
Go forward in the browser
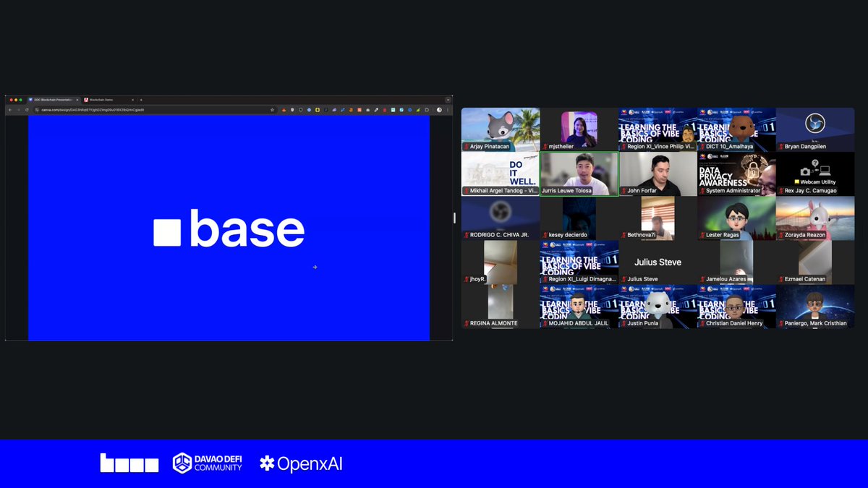point(19,110)
